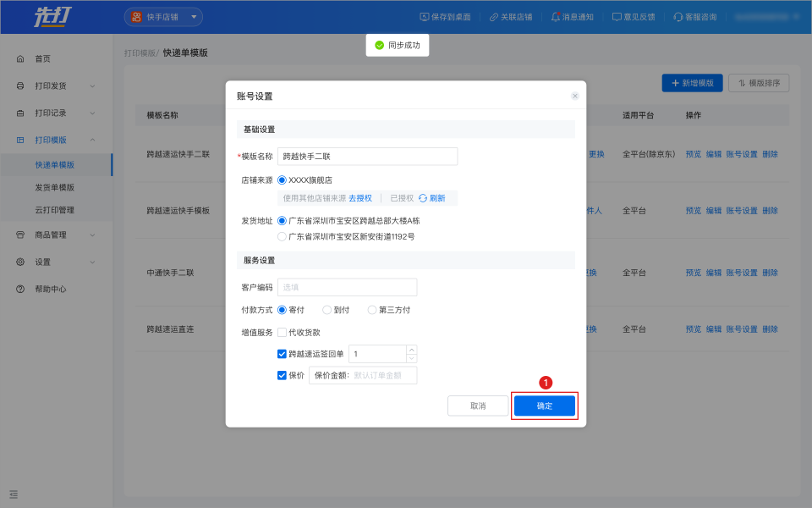Viewport: 812px width, 508px height.
Task: Check the 代收货款 checkbox
Action: 283,333
